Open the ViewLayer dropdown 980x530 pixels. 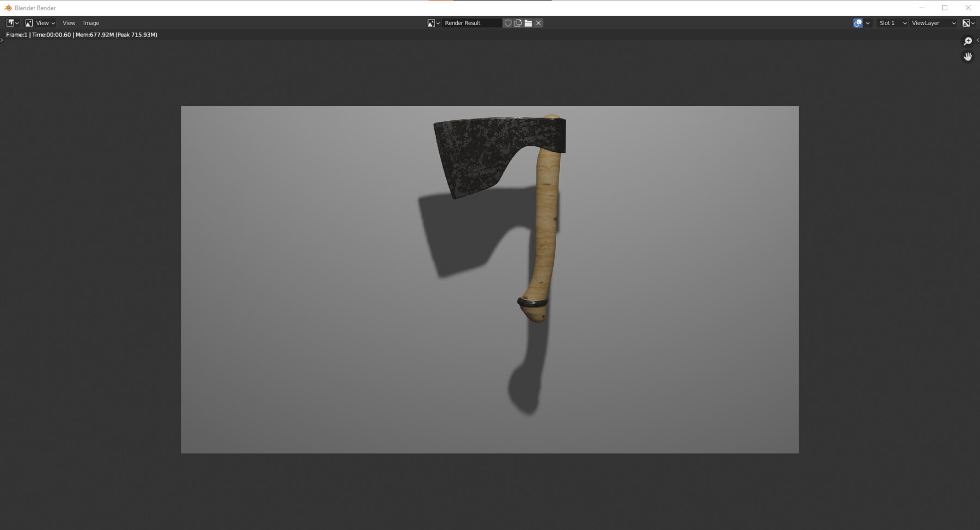tap(932, 23)
